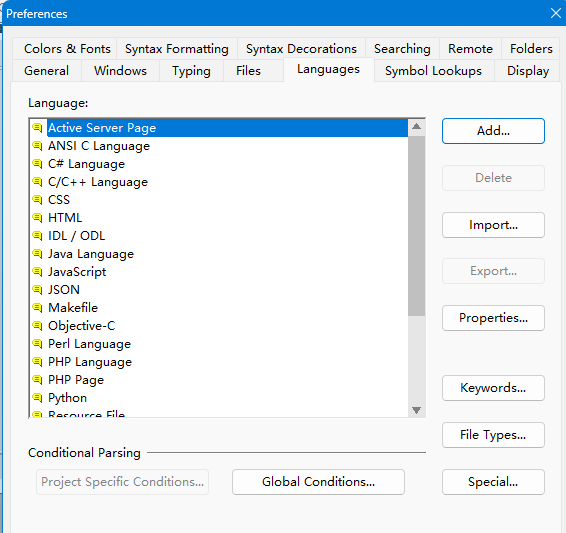This screenshot has height=533, width=566.
Task: Click the icon next to Objective-C
Action: click(37, 326)
